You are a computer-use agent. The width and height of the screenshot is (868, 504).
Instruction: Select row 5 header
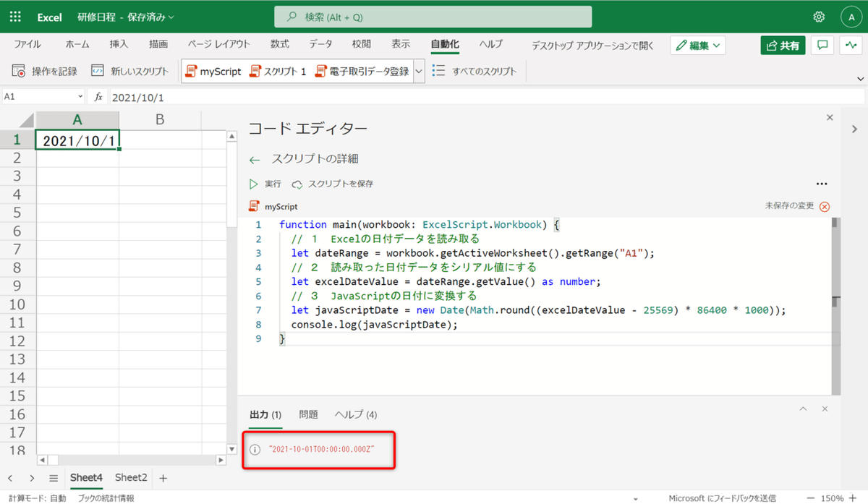pos(17,213)
